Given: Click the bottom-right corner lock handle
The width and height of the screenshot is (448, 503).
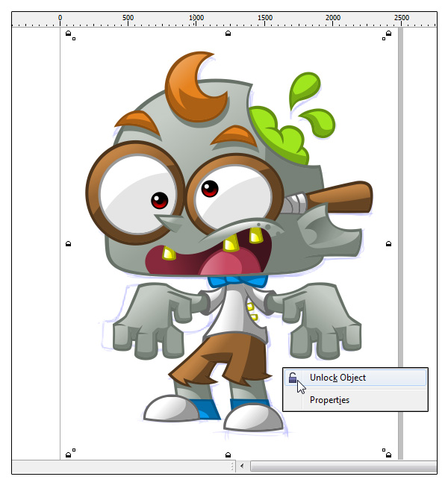Looking at the screenshot, I should 388,454.
